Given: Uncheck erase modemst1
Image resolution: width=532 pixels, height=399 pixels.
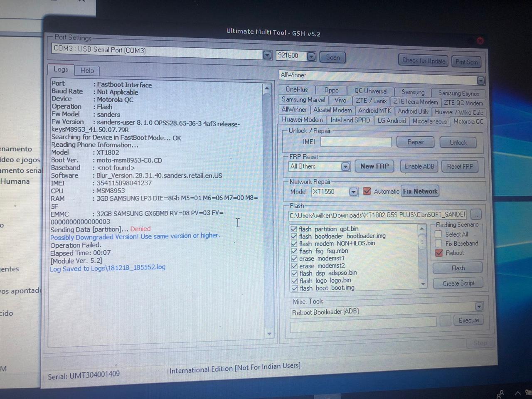Looking at the screenshot, I should click(x=294, y=259).
